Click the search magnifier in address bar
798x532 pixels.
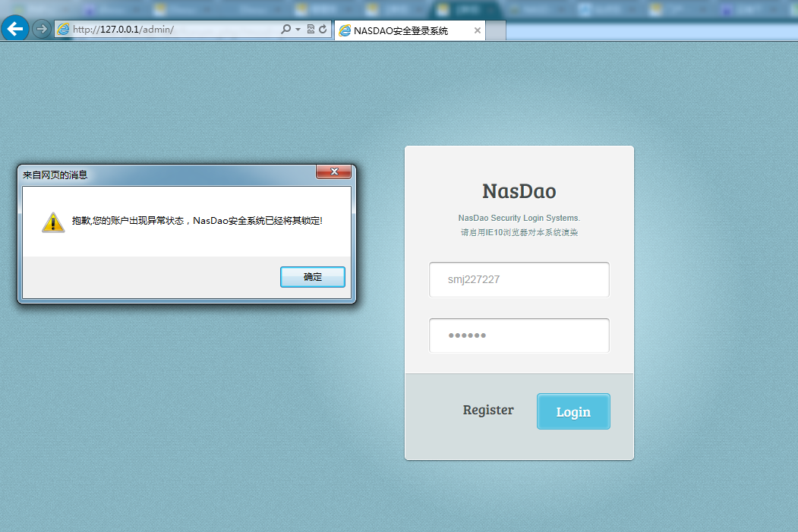(286, 29)
